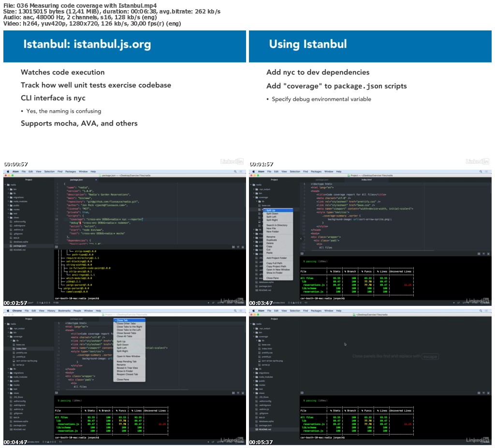Open the Selection menu in the 00:02:57 frame
Screen dimensions: 495x448
[x=50, y=172]
